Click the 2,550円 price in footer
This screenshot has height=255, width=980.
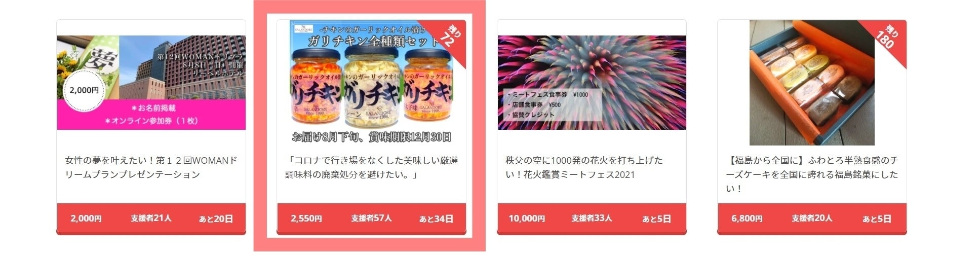306,218
